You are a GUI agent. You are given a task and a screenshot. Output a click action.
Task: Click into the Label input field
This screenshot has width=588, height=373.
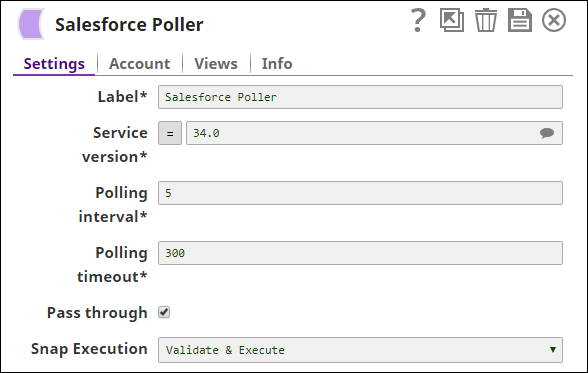pos(360,97)
